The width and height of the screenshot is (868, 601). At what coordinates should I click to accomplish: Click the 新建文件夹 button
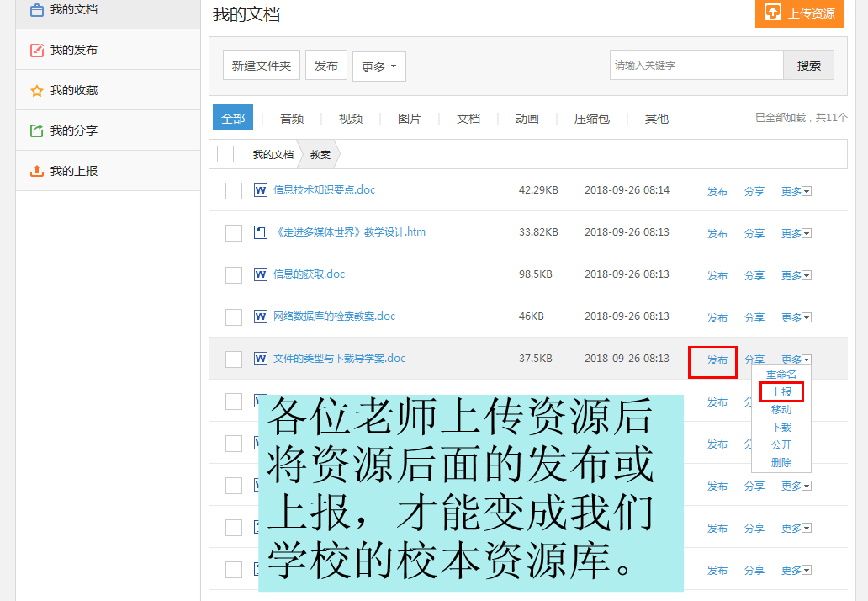261,66
